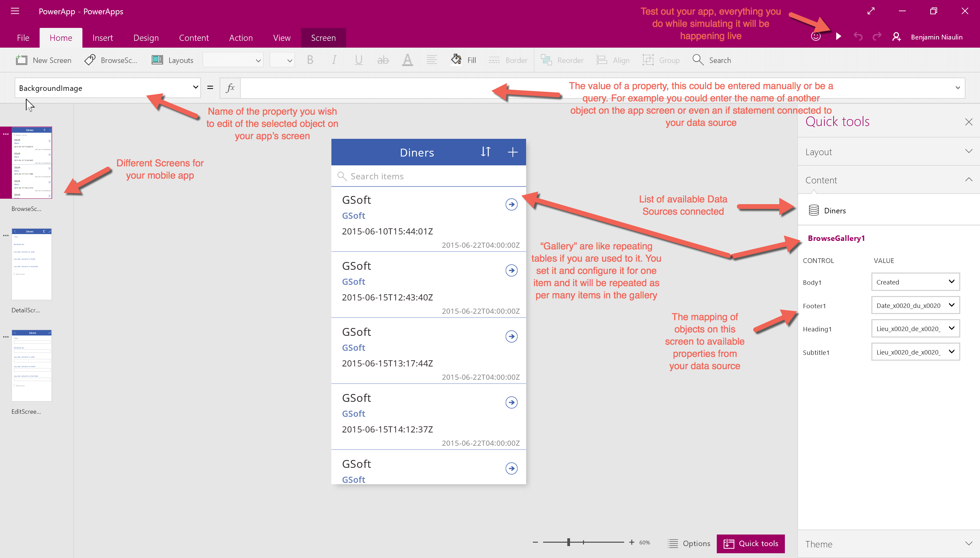Drag the zoom level slider at bottom
Image resolution: width=980 pixels, height=558 pixels.
coord(569,542)
